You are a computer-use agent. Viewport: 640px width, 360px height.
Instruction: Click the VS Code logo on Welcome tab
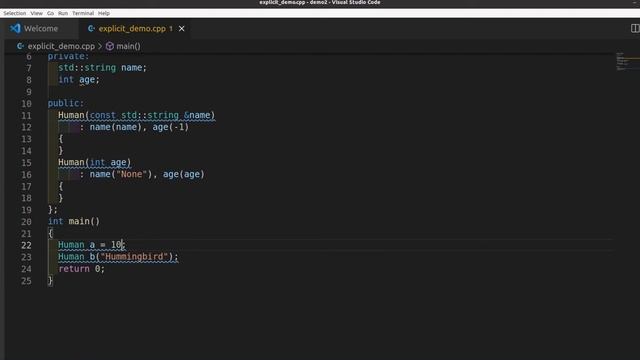point(15,28)
